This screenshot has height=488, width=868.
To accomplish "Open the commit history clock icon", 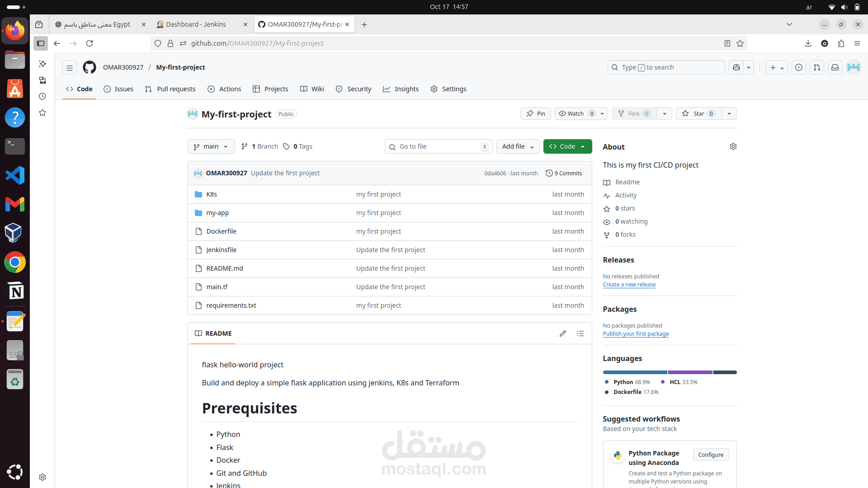I will tap(549, 173).
